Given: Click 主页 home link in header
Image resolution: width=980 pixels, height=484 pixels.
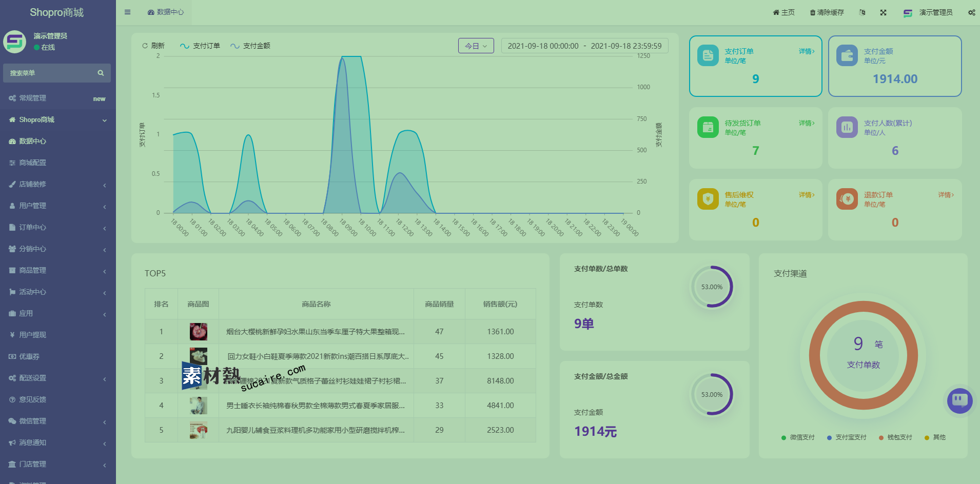Looking at the screenshot, I should point(783,12).
